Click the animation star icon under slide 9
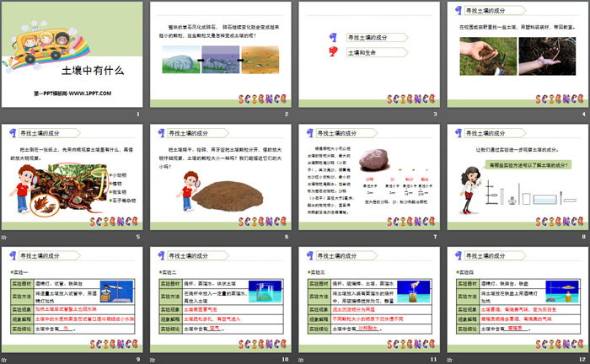The image size is (590, 364). click(3, 360)
